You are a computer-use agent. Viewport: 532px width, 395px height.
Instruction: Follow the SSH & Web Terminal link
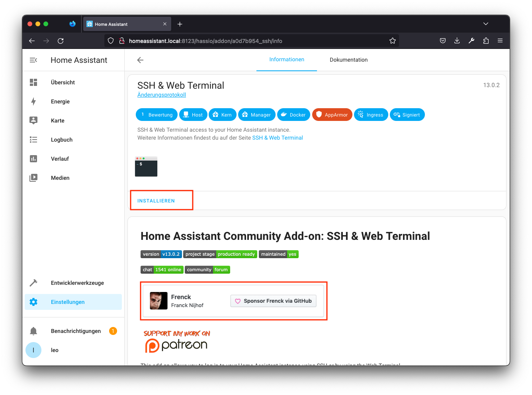(278, 138)
